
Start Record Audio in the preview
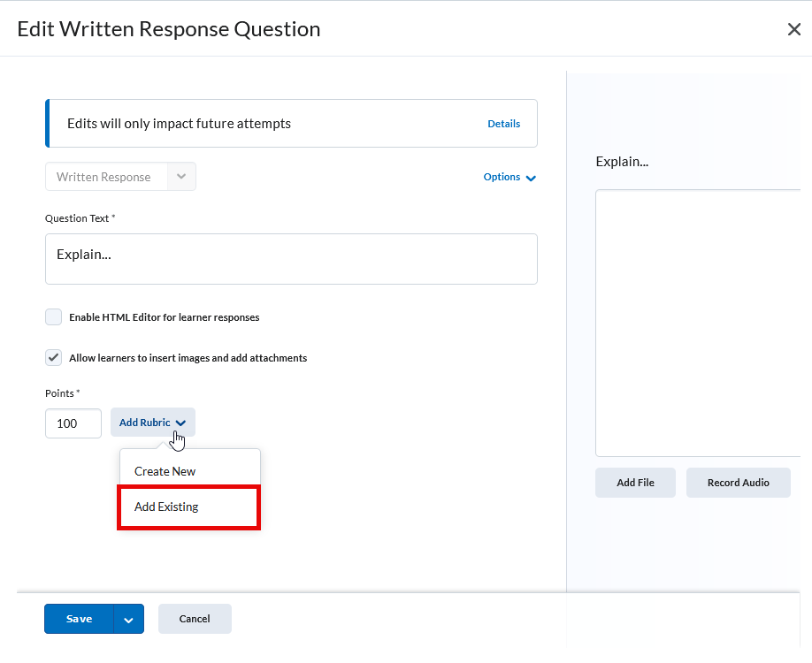tap(738, 483)
